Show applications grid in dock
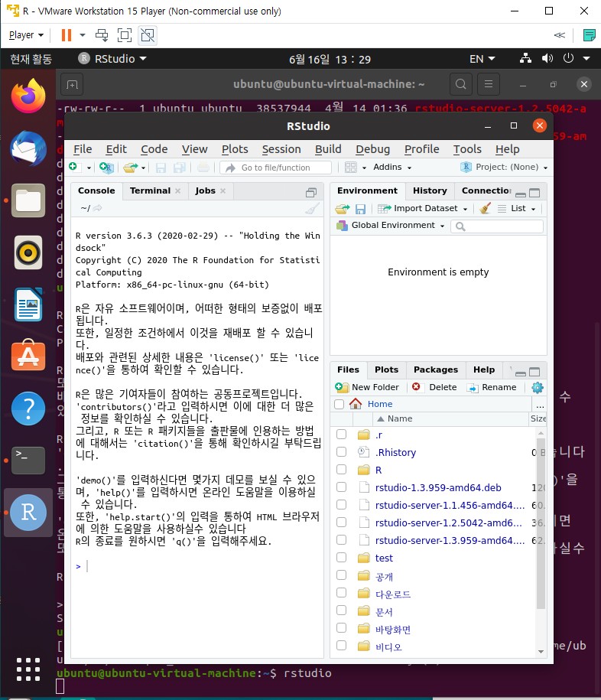Image resolution: width=601 pixels, height=700 pixels. 28,669
